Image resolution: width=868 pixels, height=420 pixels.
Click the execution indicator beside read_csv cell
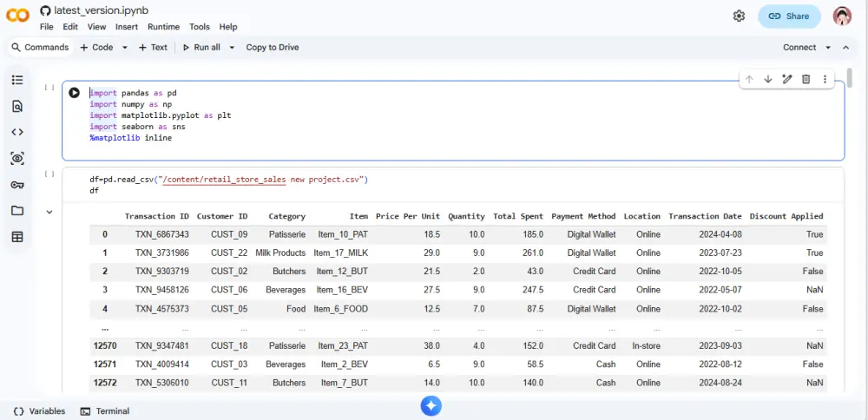[49, 174]
